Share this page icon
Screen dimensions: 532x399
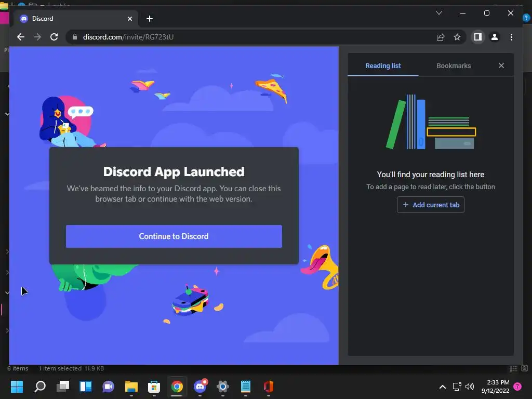(441, 37)
